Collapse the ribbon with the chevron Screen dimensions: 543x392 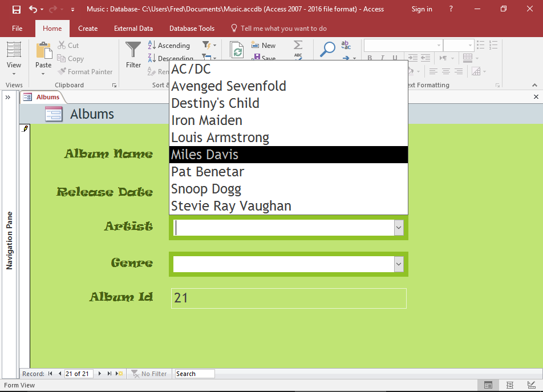(534, 85)
